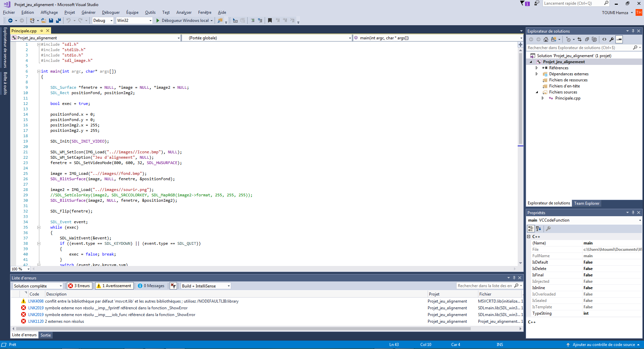The image size is (644, 349).
Task: Open the Générer menu
Action: 88,12
